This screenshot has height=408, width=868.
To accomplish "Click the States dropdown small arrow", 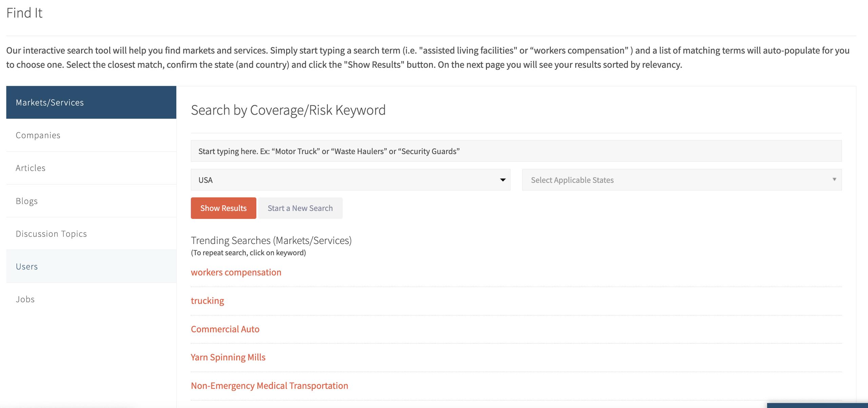I will click(x=834, y=179).
